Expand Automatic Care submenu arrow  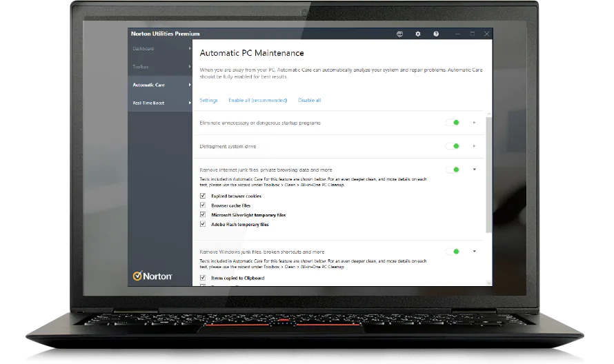coord(190,85)
